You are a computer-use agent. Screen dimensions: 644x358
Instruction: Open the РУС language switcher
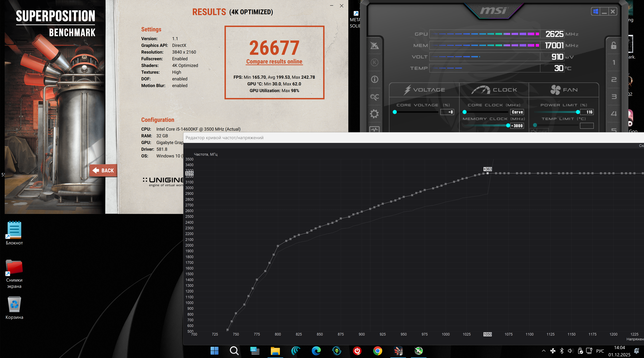[600, 351]
